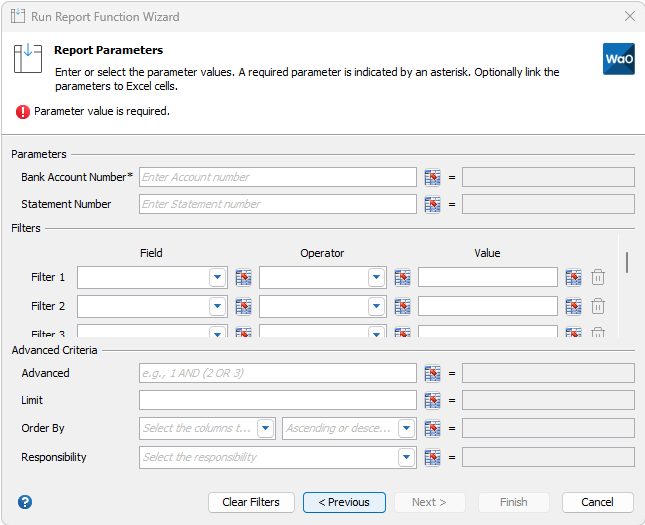Click the Bank Account Number input field

pyautogui.click(x=277, y=177)
